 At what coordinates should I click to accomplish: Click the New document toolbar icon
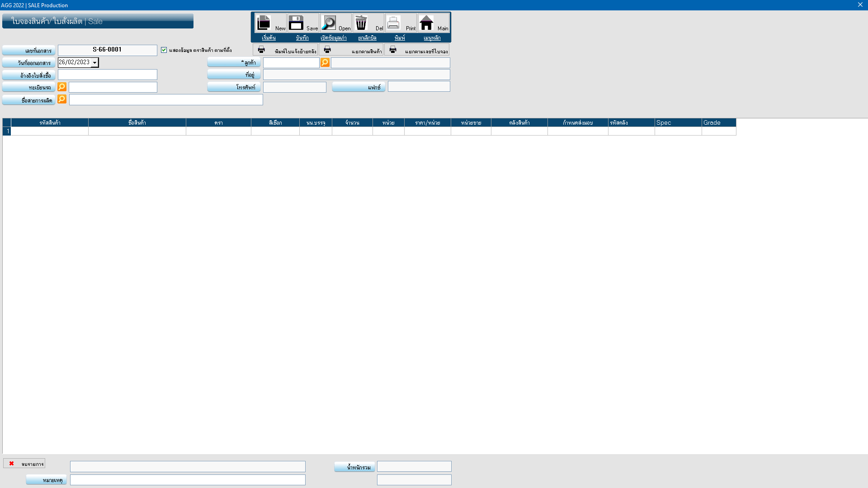click(264, 23)
